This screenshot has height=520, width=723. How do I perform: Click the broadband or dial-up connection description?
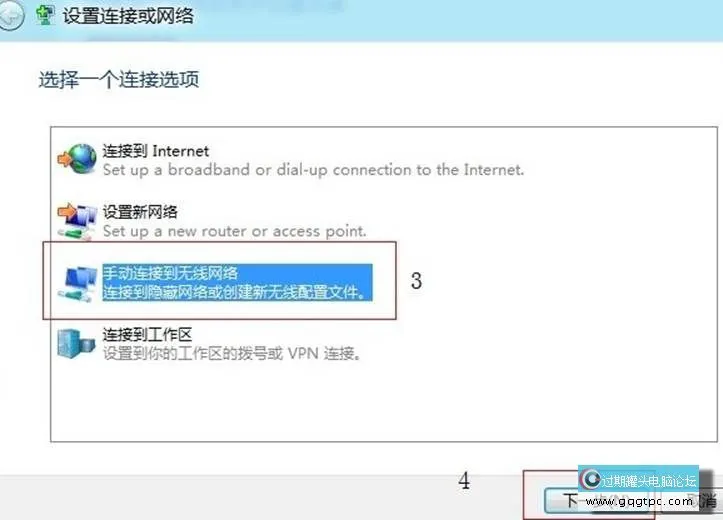(x=314, y=170)
